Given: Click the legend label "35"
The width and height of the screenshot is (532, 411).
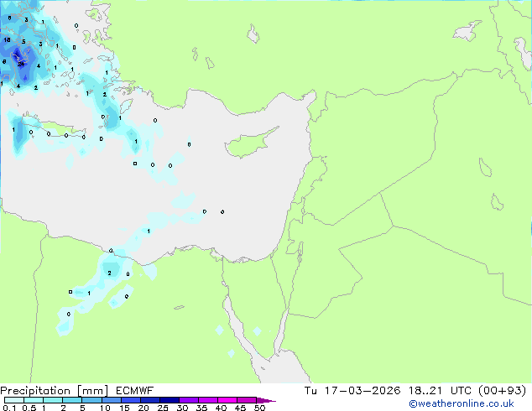Looking at the screenshot, I should 201,408.
